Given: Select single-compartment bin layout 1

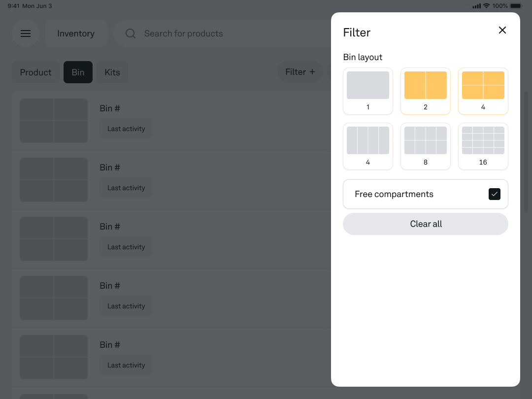Looking at the screenshot, I should (x=368, y=91).
